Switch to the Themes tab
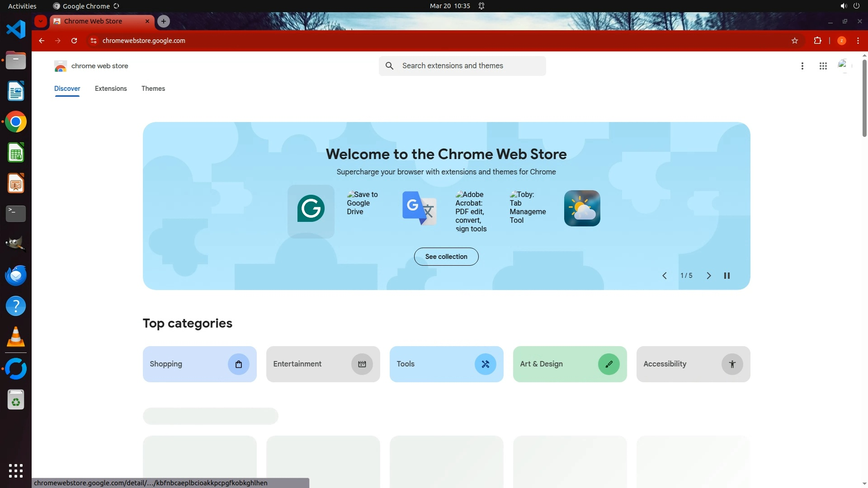 coord(153,89)
